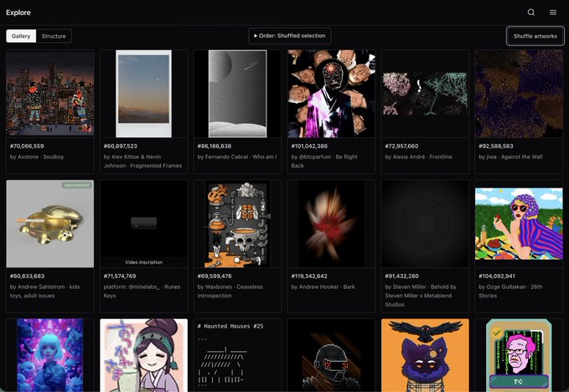Click caption by Andrew Sahlstrom · kids toys

tap(45, 291)
